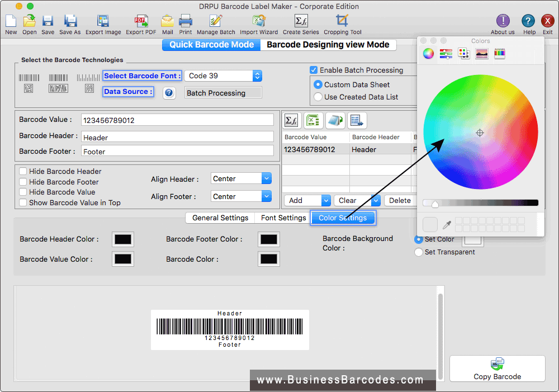Click the export list icon above data table

[357, 121]
